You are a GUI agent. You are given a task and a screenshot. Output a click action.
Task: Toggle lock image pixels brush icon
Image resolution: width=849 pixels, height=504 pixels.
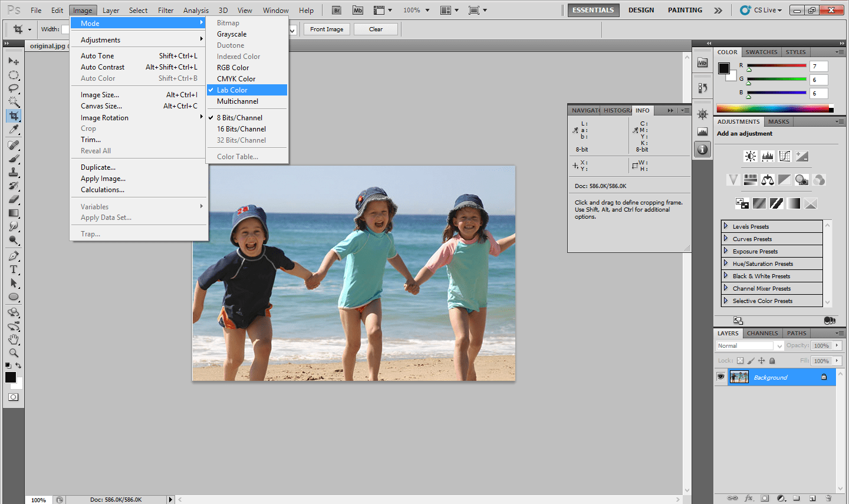751,361
